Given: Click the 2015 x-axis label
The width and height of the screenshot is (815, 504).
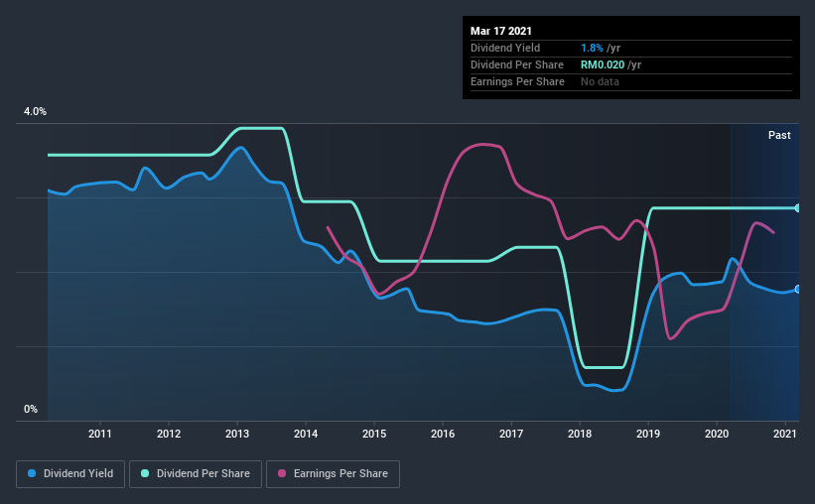Looking at the screenshot, I should pos(374,434).
